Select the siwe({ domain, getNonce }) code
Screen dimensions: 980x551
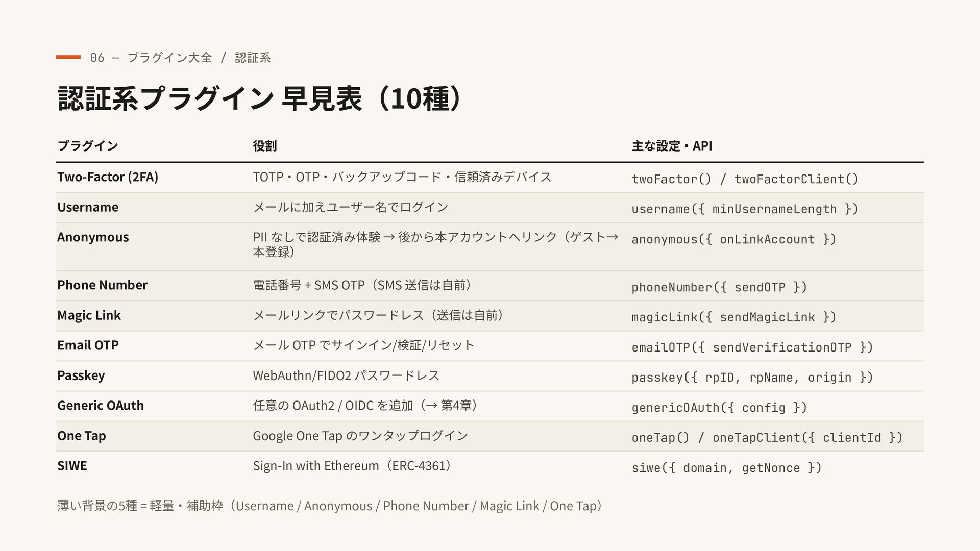pos(726,468)
